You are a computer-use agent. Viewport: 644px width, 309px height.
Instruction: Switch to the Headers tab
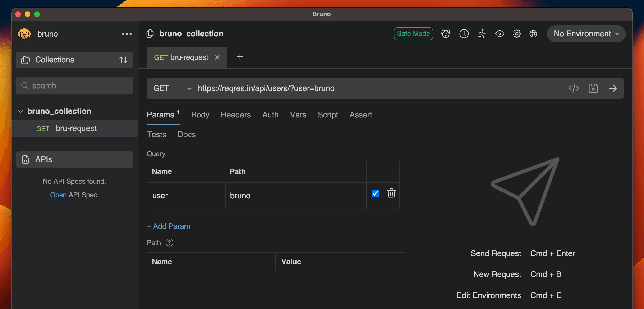tap(236, 115)
